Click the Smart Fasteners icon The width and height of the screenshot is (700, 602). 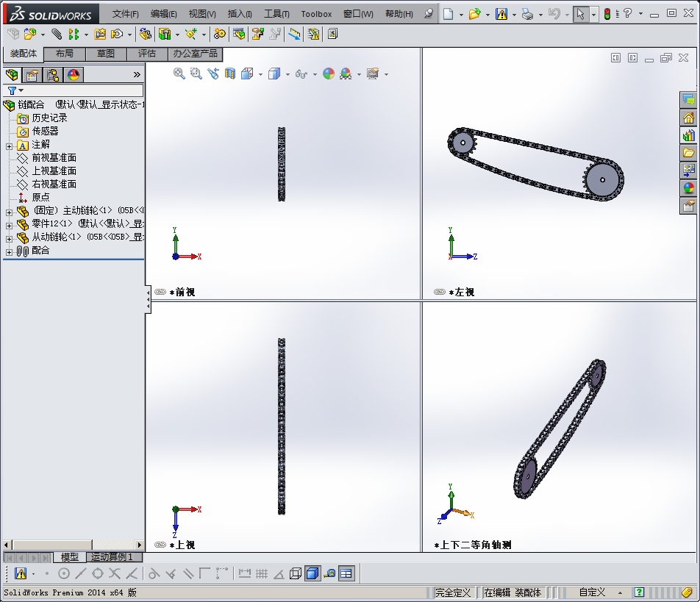click(100, 34)
